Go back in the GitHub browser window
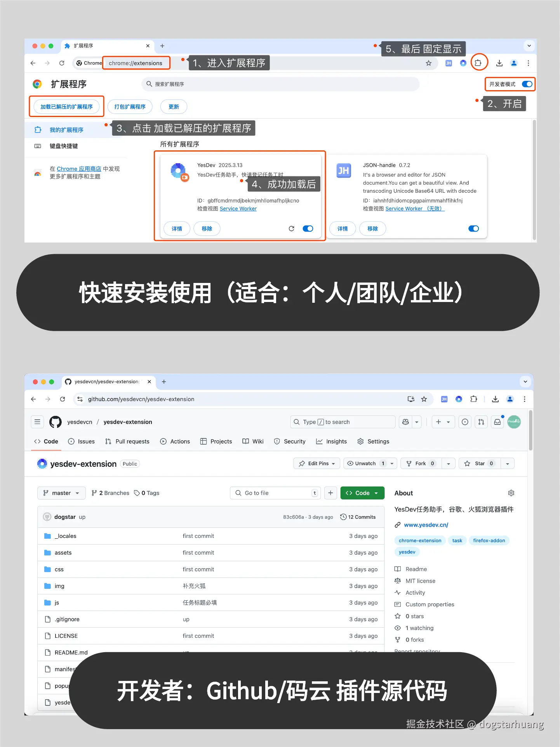This screenshot has width=560, height=747. click(x=33, y=399)
